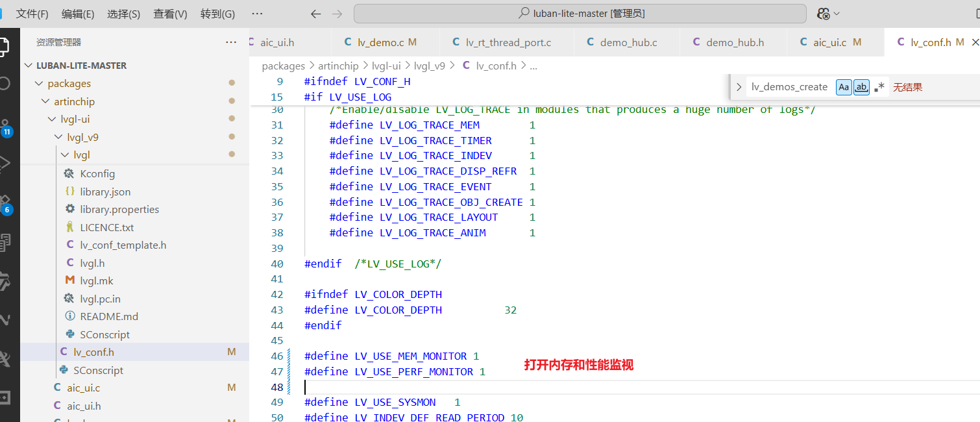Collapse the lvgl folder

pos(66,155)
